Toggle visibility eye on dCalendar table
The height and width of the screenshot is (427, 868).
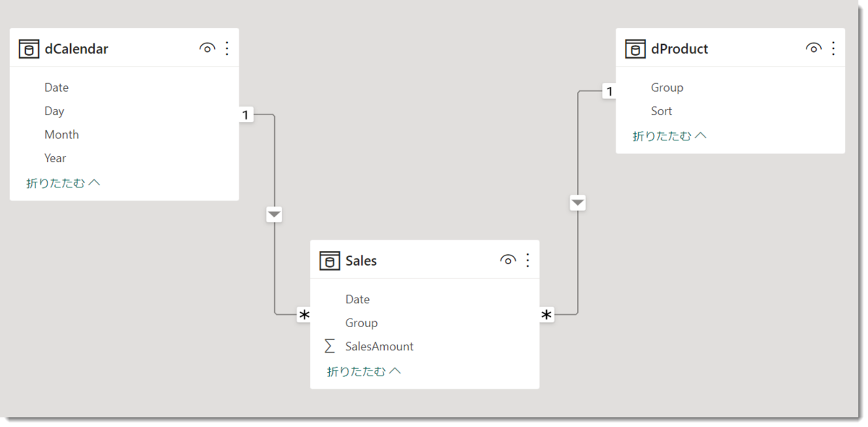pos(207,48)
